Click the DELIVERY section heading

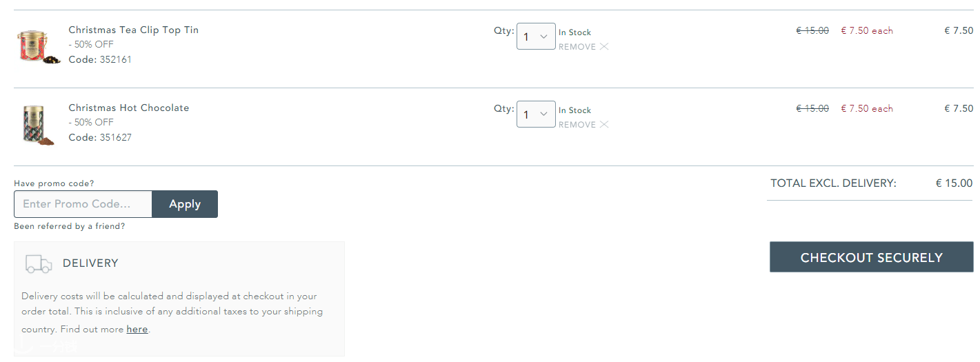(x=90, y=263)
